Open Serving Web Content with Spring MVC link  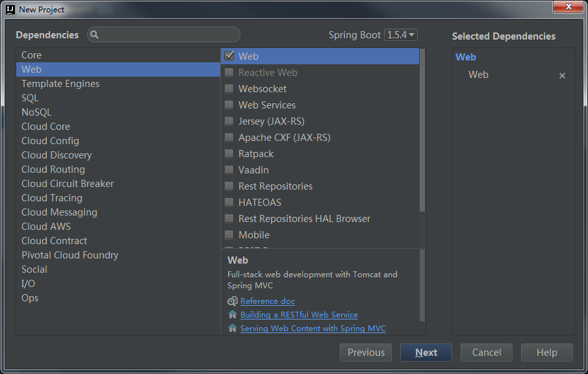point(313,329)
